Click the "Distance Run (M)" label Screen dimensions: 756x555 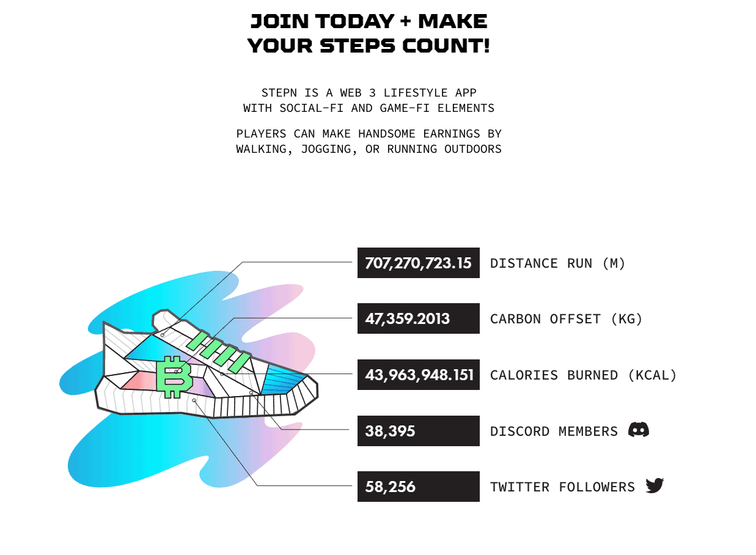click(x=557, y=263)
